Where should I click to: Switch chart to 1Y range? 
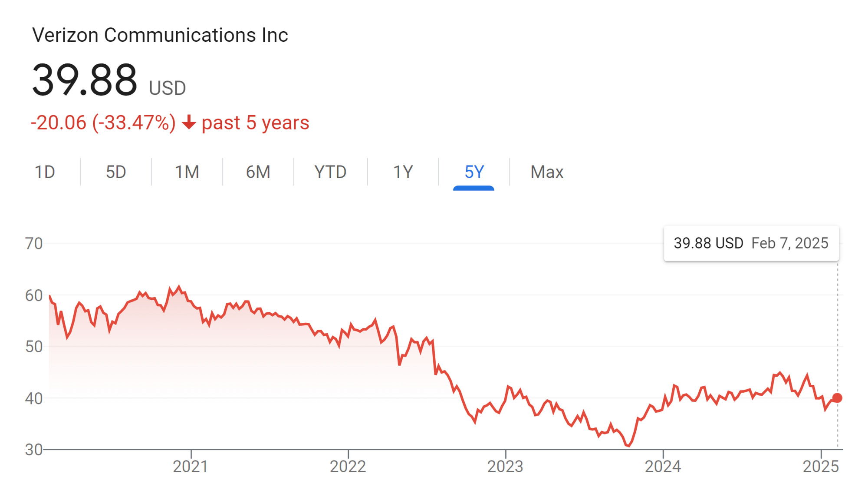(403, 172)
